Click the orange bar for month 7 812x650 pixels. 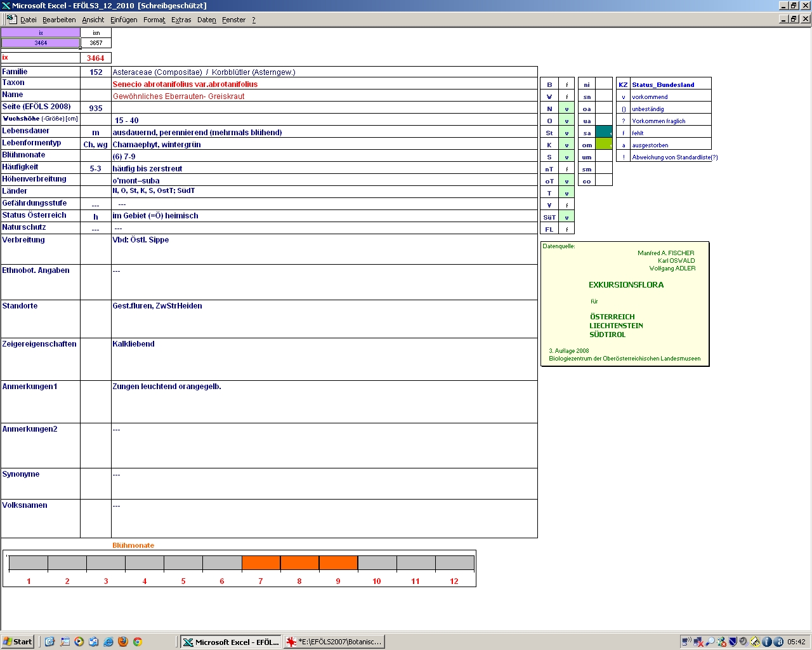point(261,563)
